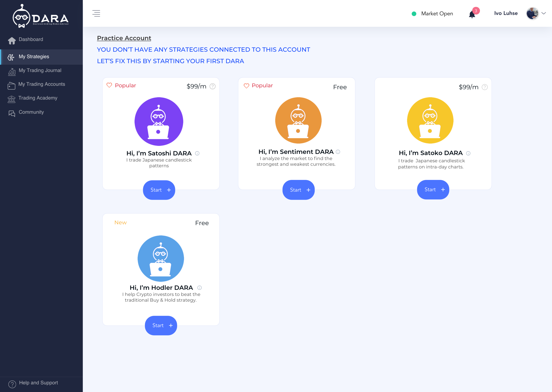Image resolution: width=552 pixels, height=392 pixels.
Task: Open Help and Support
Action: point(38,383)
